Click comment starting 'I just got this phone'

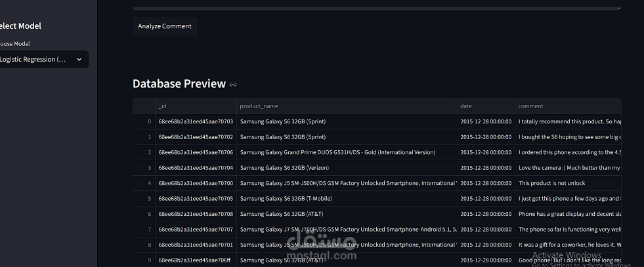click(x=568, y=199)
